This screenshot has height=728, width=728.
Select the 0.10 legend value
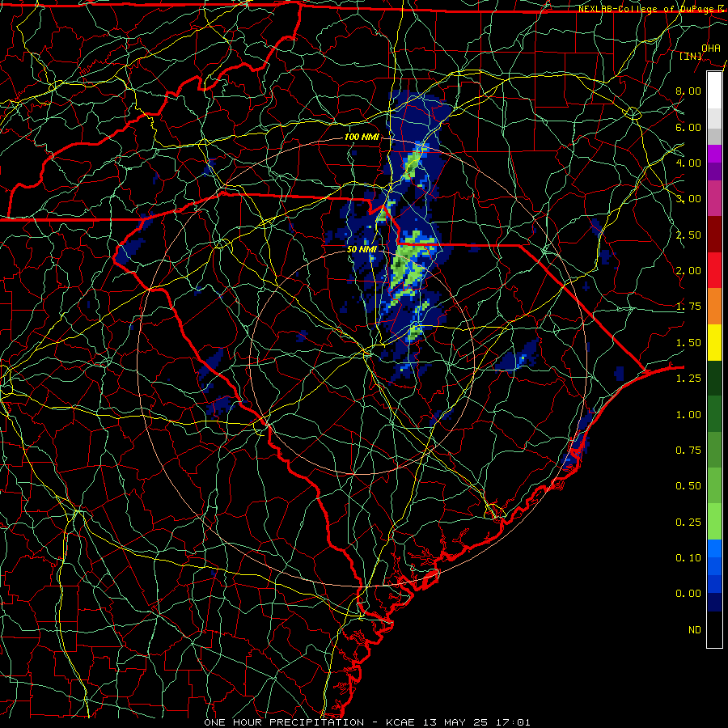point(688,558)
